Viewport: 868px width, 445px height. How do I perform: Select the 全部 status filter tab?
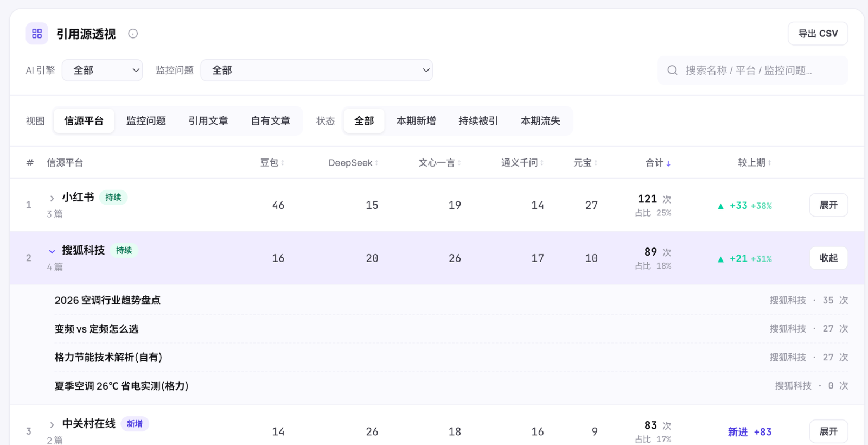pyautogui.click(x=364, y=120)
